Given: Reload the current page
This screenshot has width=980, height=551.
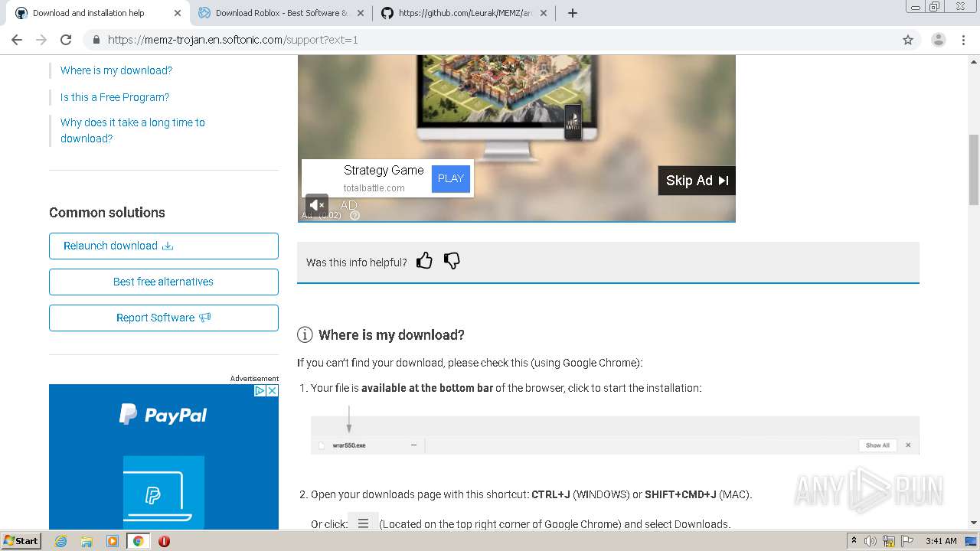Looking at the screenshot, I should (x=66, y=40).
